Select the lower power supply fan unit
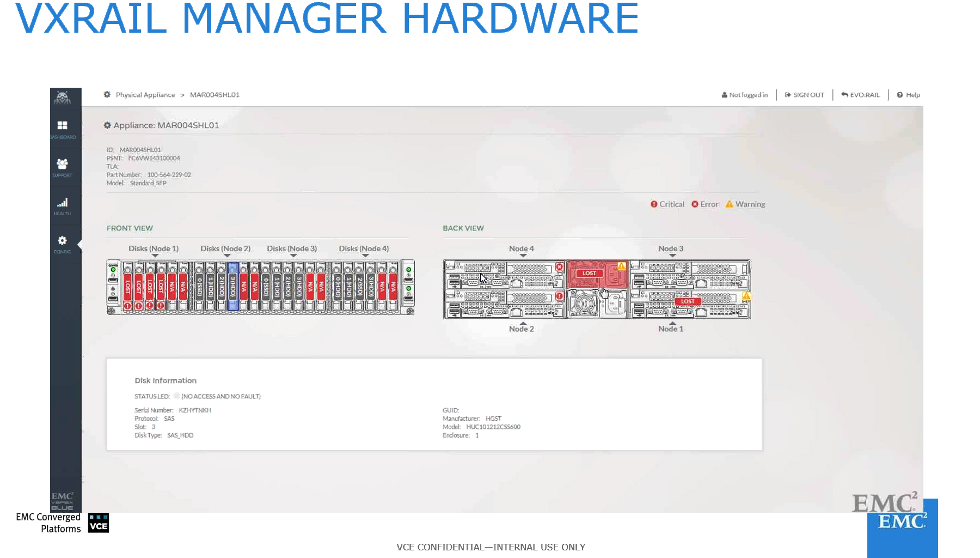This screenshot has width=980, height=558. click(x=584, y=304)
